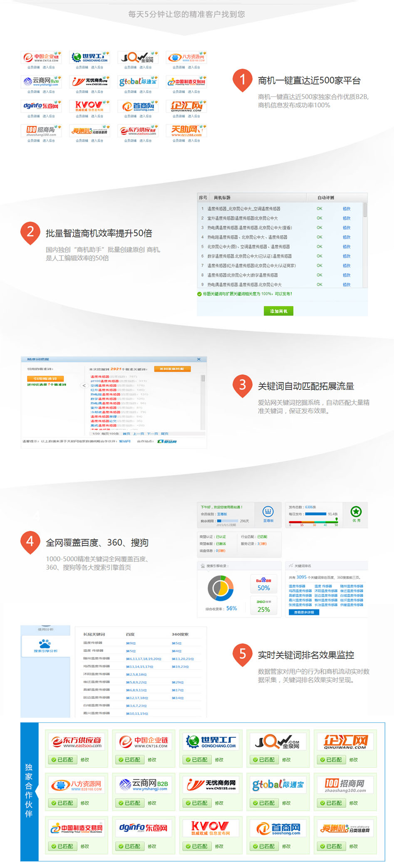Click the 3095 keyword count number
394x868 pixels.
301,577
